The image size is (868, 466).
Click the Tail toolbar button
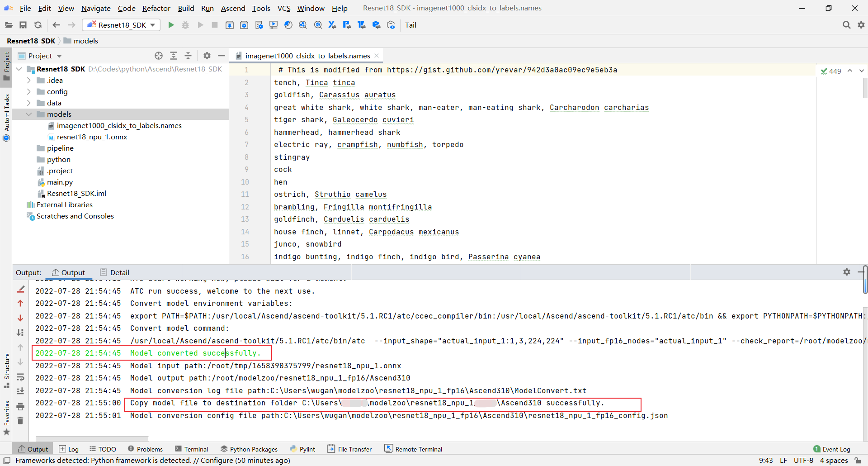[x=410, y=25]
